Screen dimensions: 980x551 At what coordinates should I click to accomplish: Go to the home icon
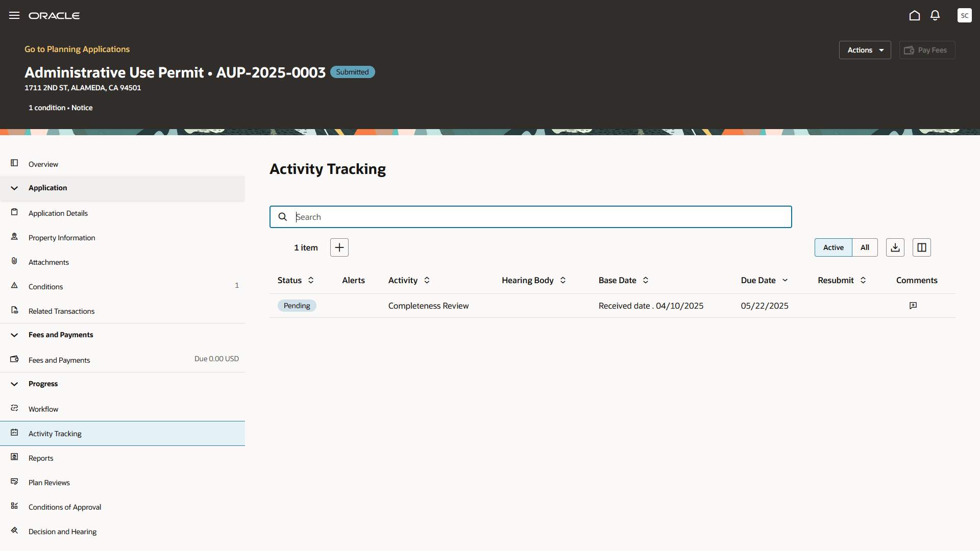[914, 15]
